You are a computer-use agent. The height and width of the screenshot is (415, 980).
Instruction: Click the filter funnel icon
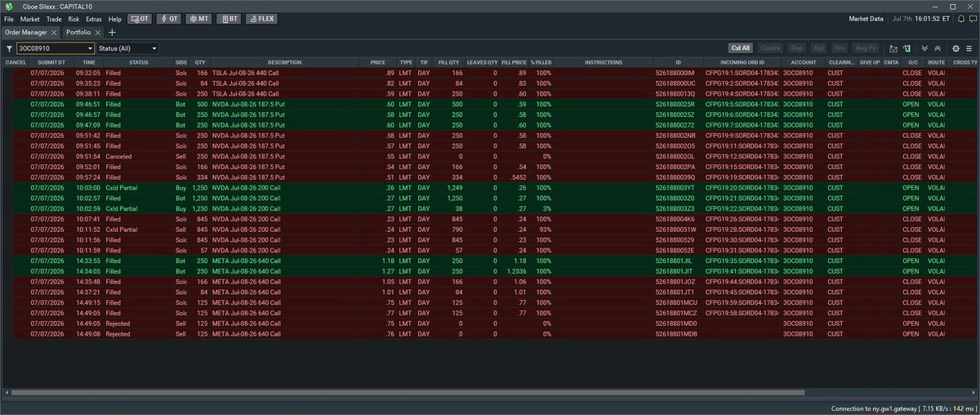point(9,49)
